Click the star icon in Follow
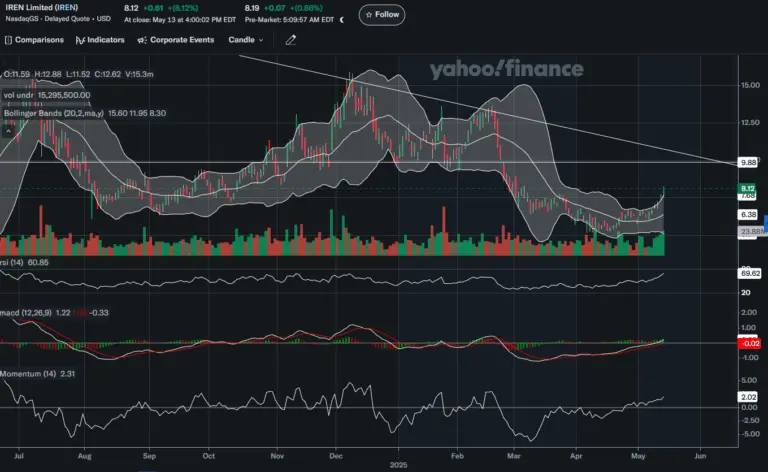This screenshot has width=768, height=472. [369, 15]
